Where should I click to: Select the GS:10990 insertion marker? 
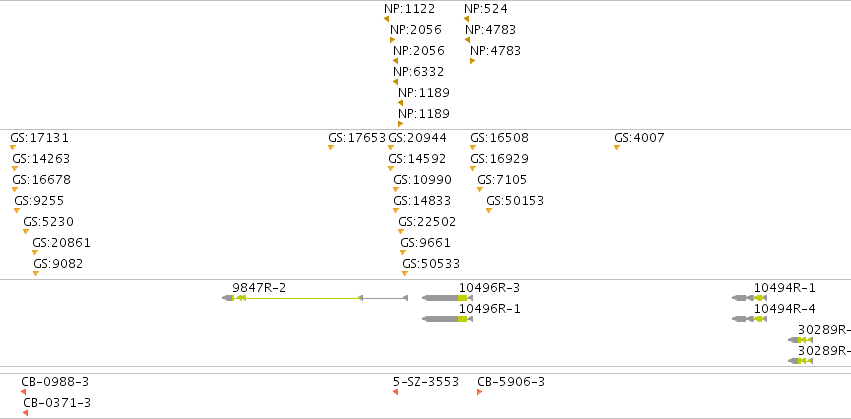click(396, 189)
